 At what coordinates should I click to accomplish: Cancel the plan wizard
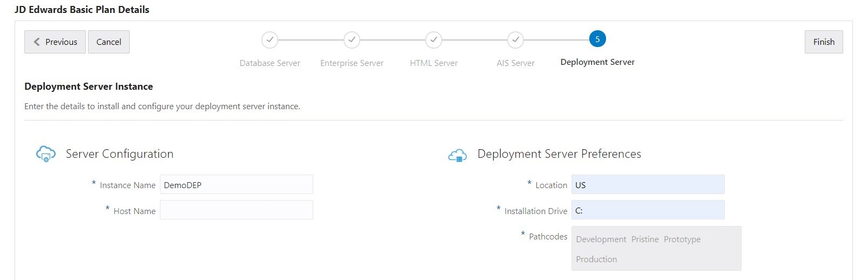pyautogui.click(x=109, y=42)
